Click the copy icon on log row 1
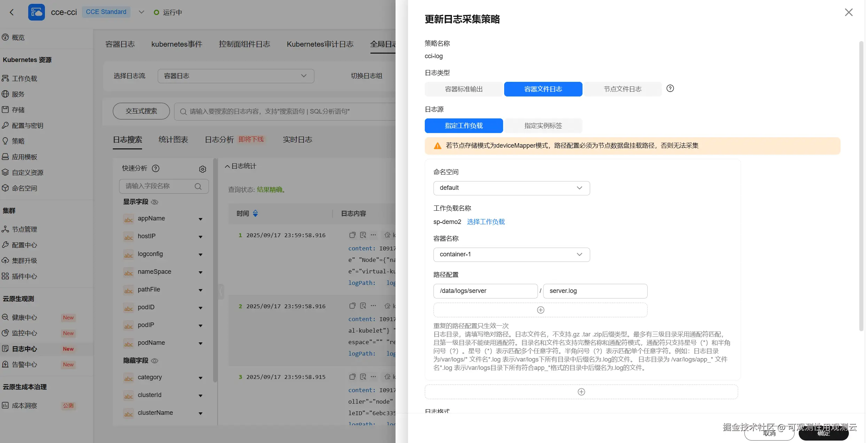The width and height of the screenshot is (868, 443). 352,235
